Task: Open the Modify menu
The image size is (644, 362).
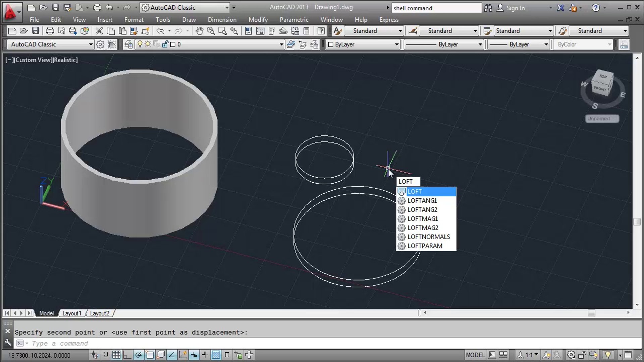Action: pos(258,20)
